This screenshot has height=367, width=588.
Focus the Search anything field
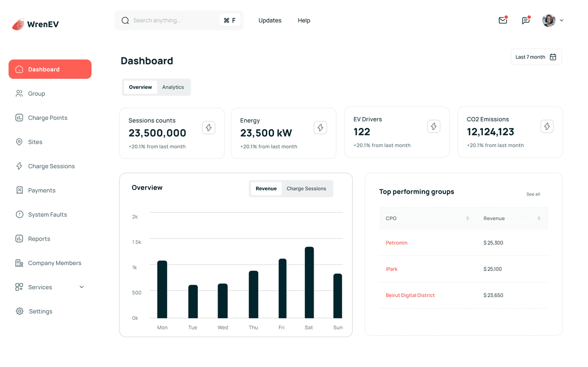179,20
